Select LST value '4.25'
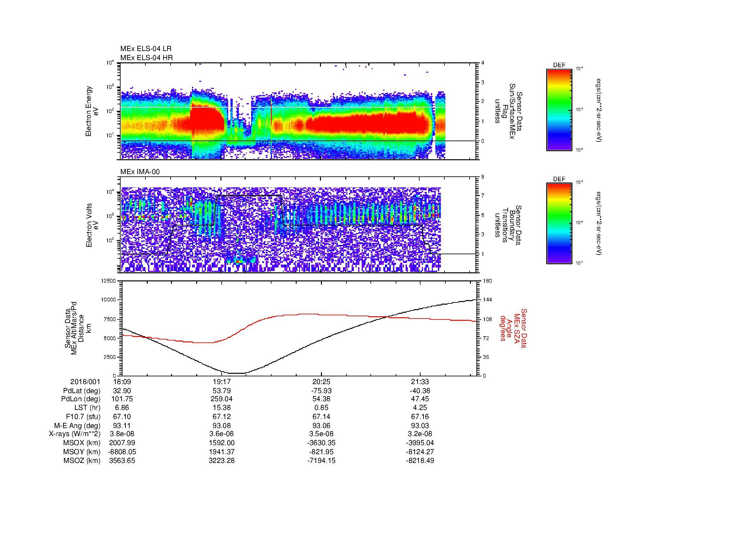This screenshot has width=756, height=534. click(420, 408)
